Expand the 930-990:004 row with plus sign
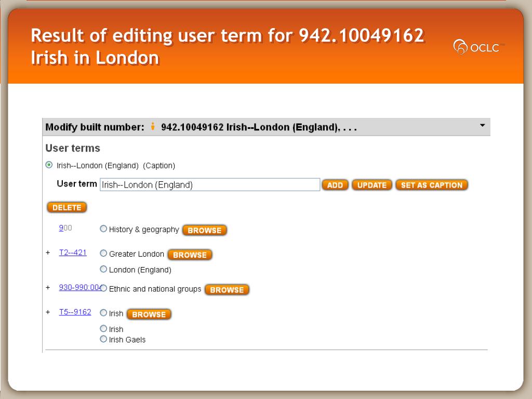Viewport: 532px width, 399px height. (x=48, y=288)
